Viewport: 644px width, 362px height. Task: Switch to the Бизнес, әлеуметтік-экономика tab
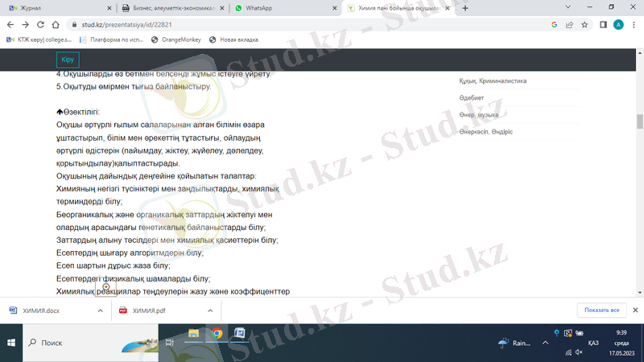pyautogui.click(x=172, y=8)
